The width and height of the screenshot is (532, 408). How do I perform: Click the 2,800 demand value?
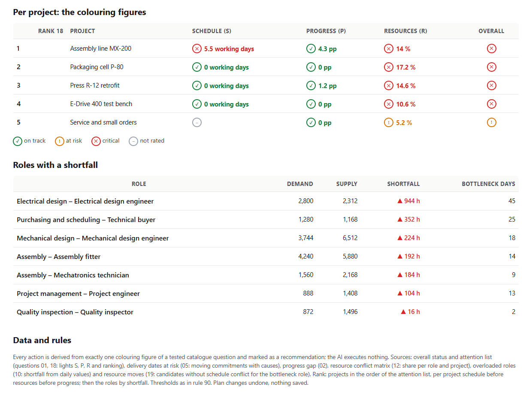tap(306, 201)
